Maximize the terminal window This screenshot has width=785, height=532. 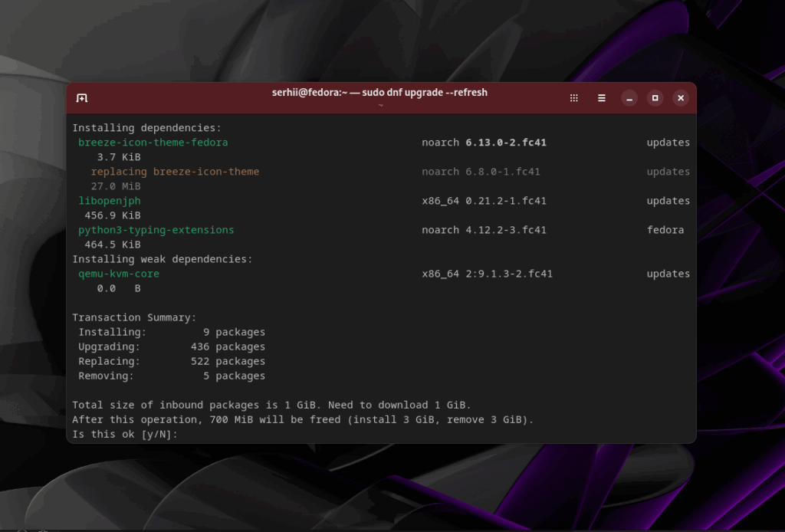point(655,98)
